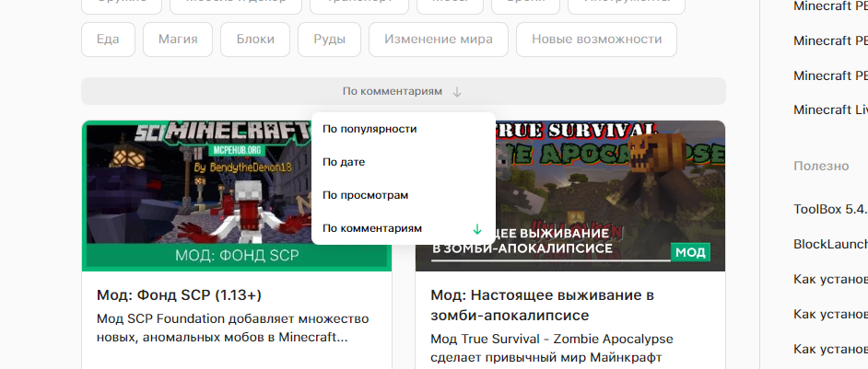Open sidebar link Minecraft Live

point(830,110)
